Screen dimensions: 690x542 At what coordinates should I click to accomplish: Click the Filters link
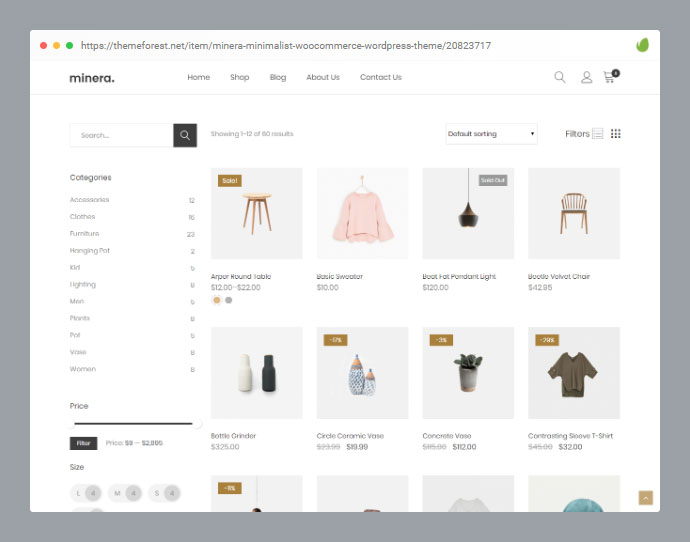click(577, 134)
